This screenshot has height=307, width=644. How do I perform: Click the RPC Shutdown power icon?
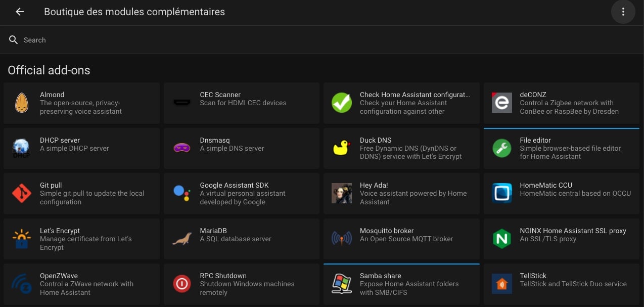[181, 284]
